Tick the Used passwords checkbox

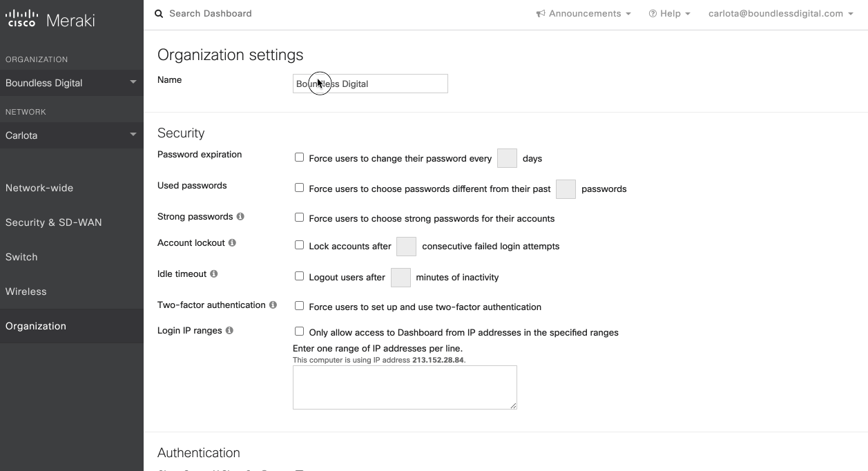click(299, 188)
